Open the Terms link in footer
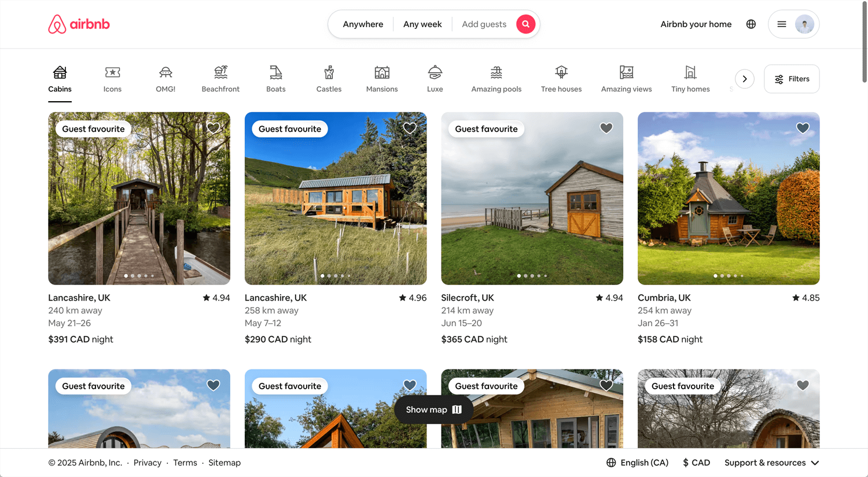Viewport: 868px width, 477px height. [x=185, y=463]
